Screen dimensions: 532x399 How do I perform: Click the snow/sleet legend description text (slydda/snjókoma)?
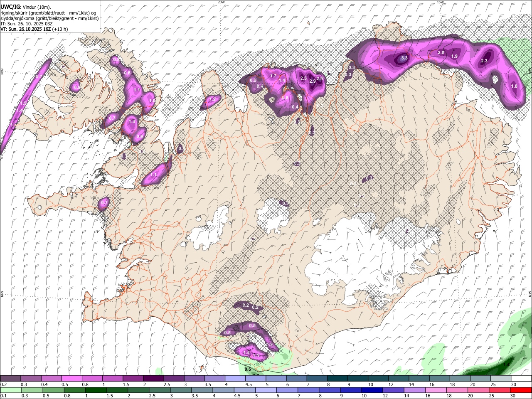tap(49, 18)
